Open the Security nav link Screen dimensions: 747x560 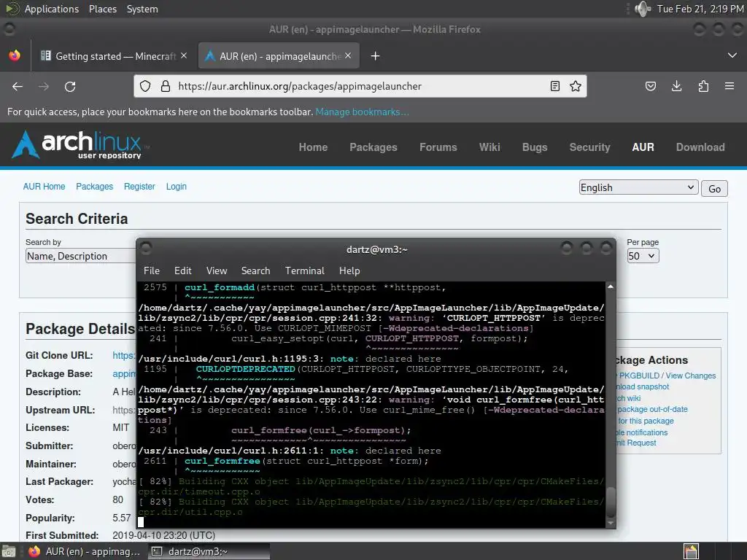pos(589,147)
